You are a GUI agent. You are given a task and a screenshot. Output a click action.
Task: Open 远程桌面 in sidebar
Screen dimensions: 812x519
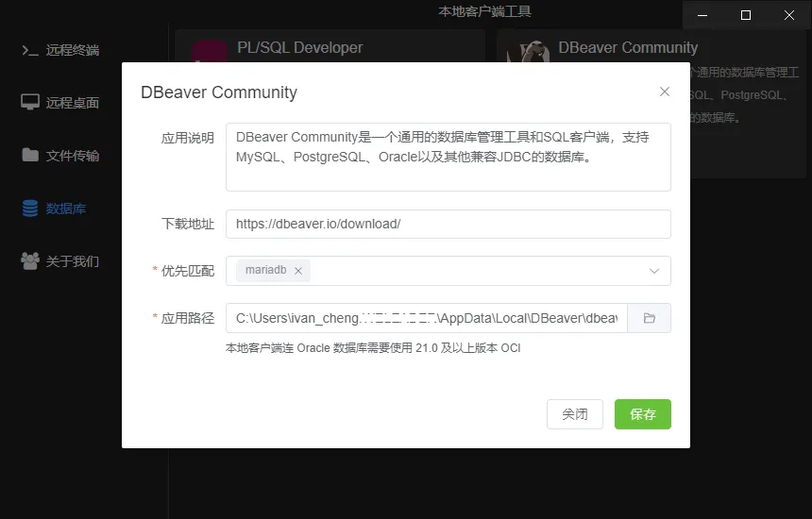(x=60, y=103)
